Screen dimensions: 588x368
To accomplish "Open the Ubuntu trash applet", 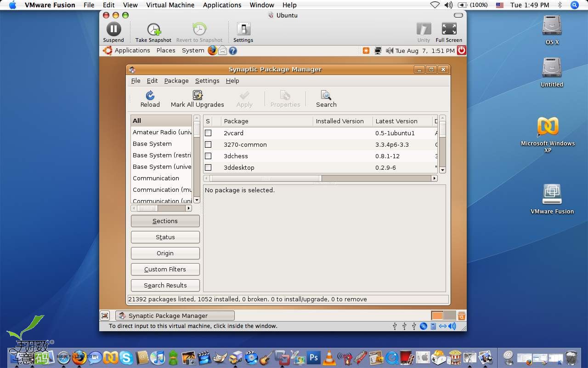I will click(462, 316).
